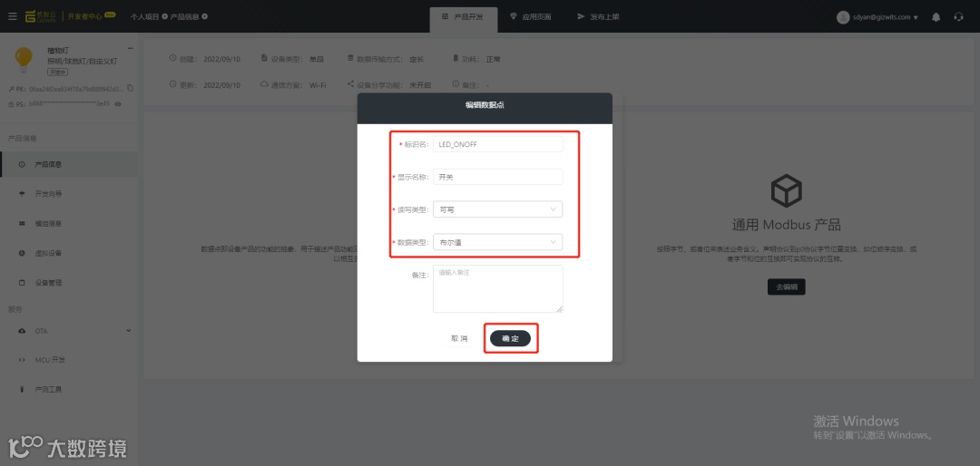The image size is (980, 466).
Task: Open the 数据类型 dropdown
Action: [x=497, y=242]
